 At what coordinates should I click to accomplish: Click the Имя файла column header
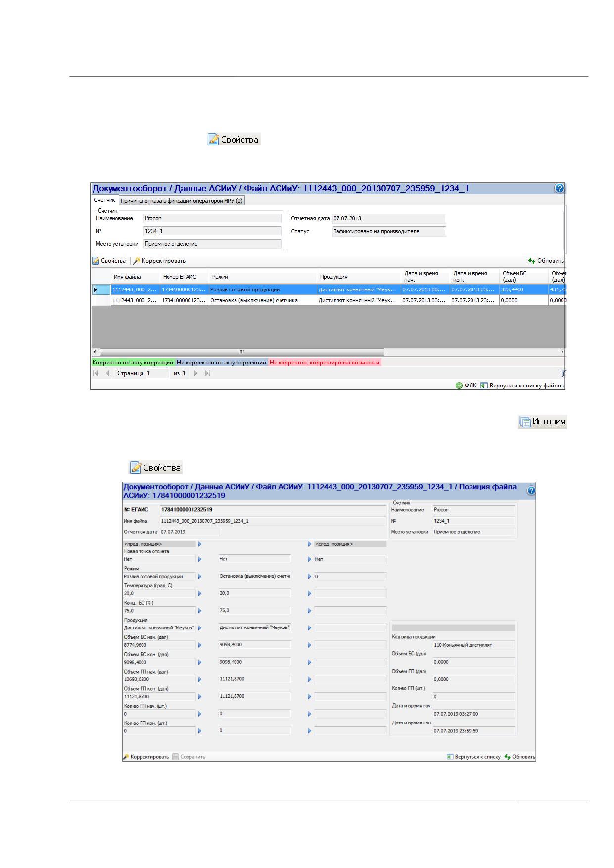coord(135,277)
